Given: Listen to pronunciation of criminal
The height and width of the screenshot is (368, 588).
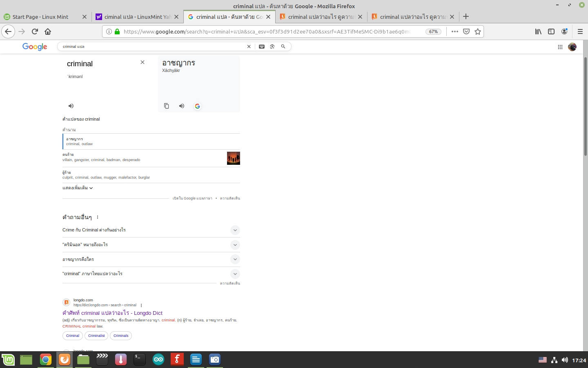Looking at the screenshot, I should click(71, 106).
